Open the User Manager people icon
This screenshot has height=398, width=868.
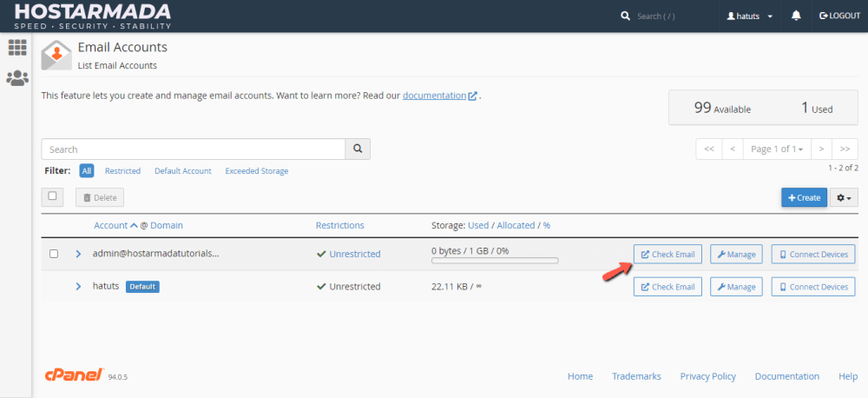[x=17, y=78]
